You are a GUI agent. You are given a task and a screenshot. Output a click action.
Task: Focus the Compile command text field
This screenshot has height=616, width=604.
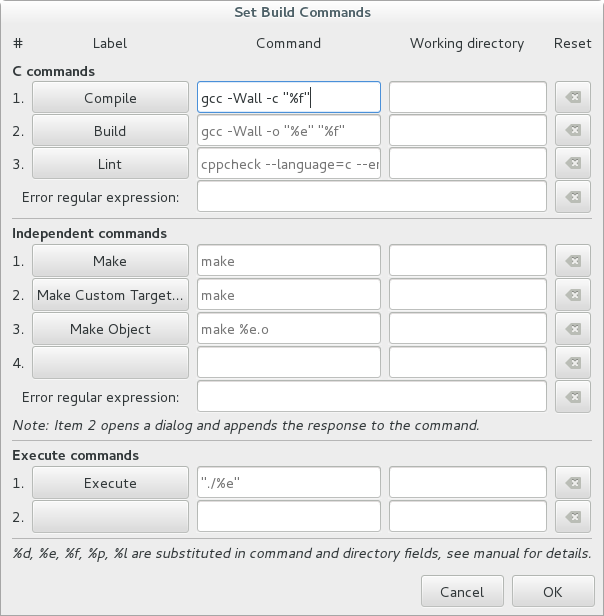288,98
